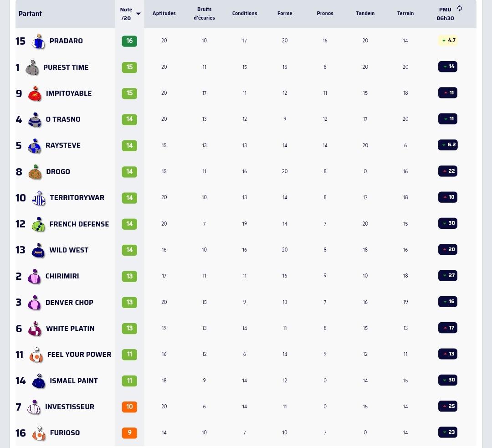
Task: Toggle sort arrow next to Note /20
Action: pyautogui.click(x=138, y=14)
